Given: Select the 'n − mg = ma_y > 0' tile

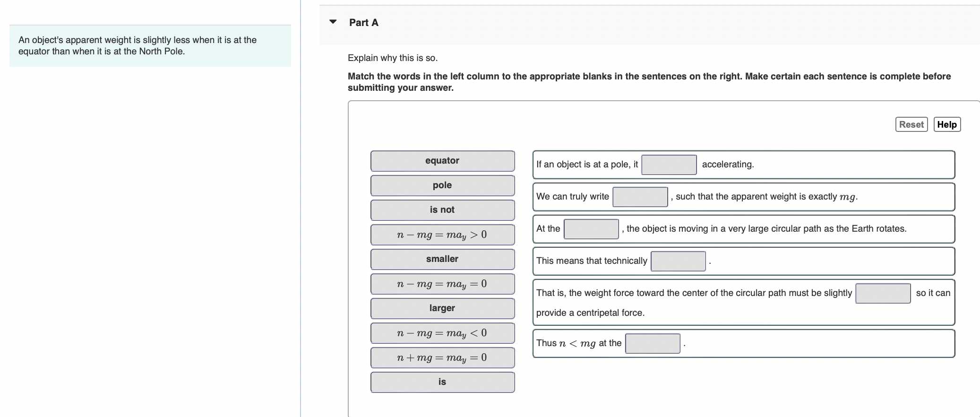Looking at the screenshot, I should pyautogui.click(x=442, y=235).
